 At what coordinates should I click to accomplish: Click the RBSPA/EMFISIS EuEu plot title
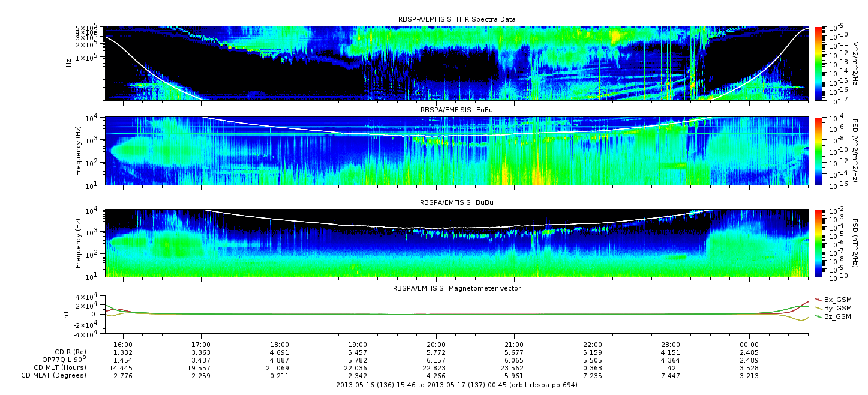click(x=456, y=111)
